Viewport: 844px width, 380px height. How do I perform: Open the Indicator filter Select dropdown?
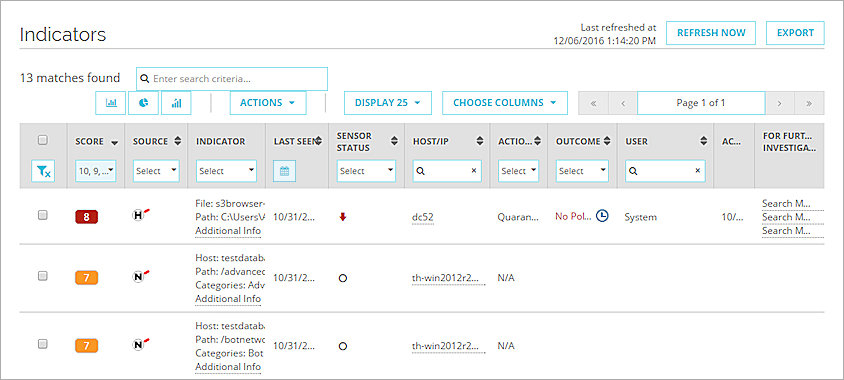[x=227, y=171]
